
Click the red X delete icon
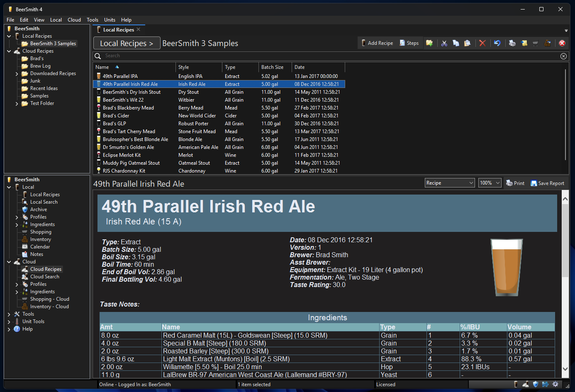[482, 43]
